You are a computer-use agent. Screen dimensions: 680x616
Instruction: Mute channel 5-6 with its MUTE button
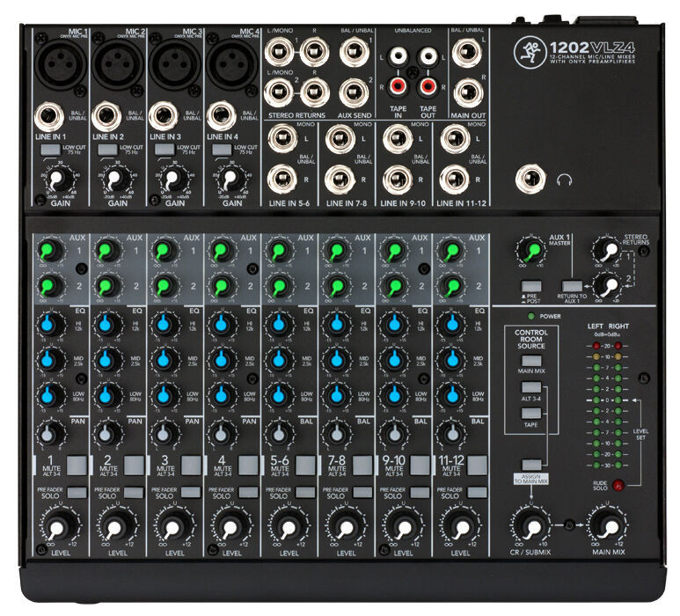(x=306, y=466)
